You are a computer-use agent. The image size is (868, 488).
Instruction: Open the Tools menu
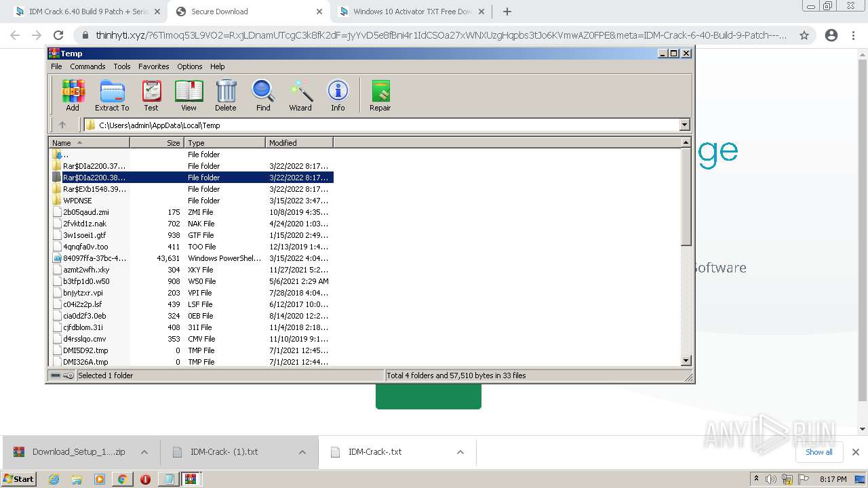click(122, 66)
